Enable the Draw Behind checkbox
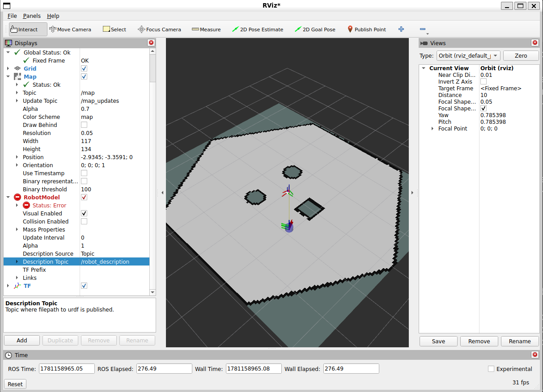 click(84, 125)
